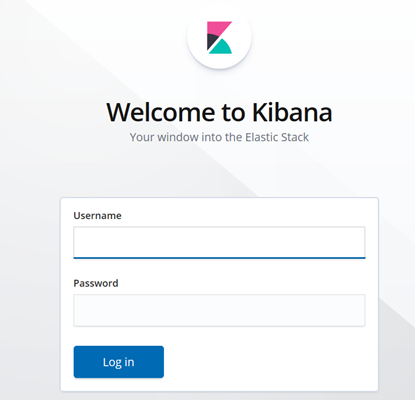Screen dimensions: 415x400
Task: Click the dark segment of Kibana logo
Action: tap(212, 42)
